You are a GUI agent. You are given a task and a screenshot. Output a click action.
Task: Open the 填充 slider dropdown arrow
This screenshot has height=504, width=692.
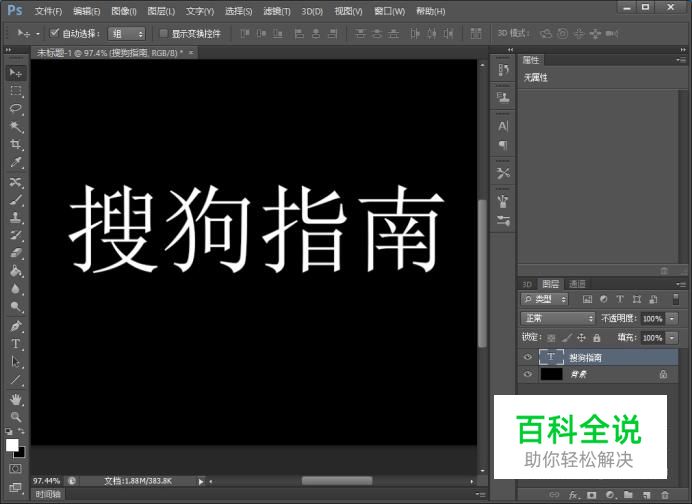[x=672, y=338]
